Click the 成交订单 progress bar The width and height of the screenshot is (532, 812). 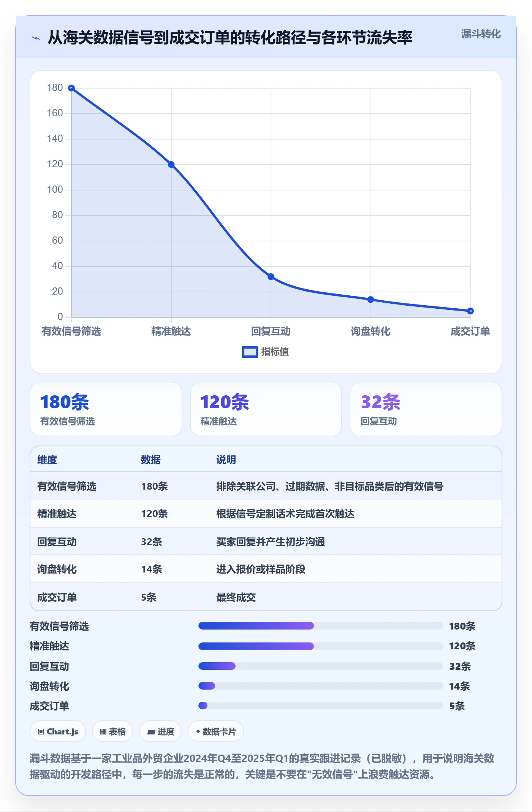[321, 706]
